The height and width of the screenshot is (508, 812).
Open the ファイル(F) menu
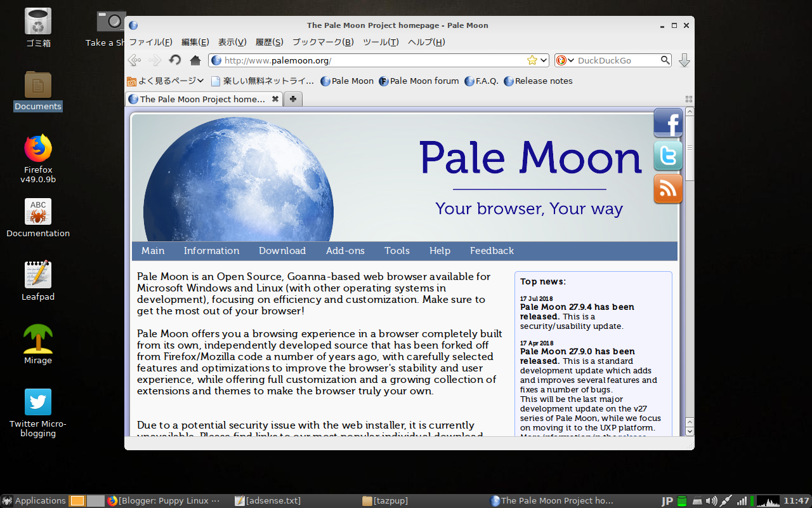point(150,42)
